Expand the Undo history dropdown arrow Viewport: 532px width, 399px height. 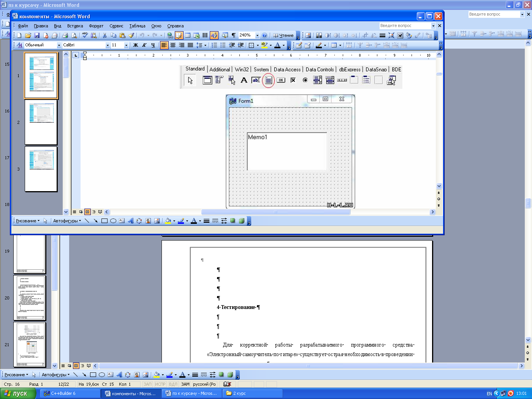[x=148, y=35]
